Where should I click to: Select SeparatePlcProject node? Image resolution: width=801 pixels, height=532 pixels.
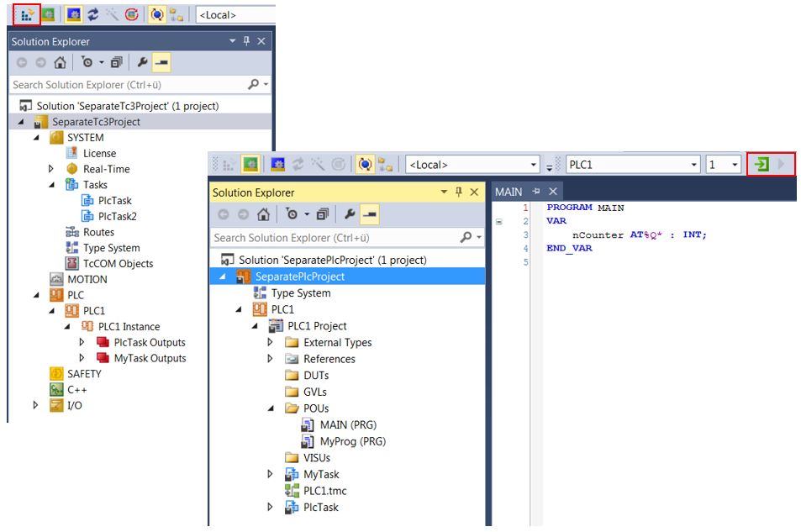point(300,277)
